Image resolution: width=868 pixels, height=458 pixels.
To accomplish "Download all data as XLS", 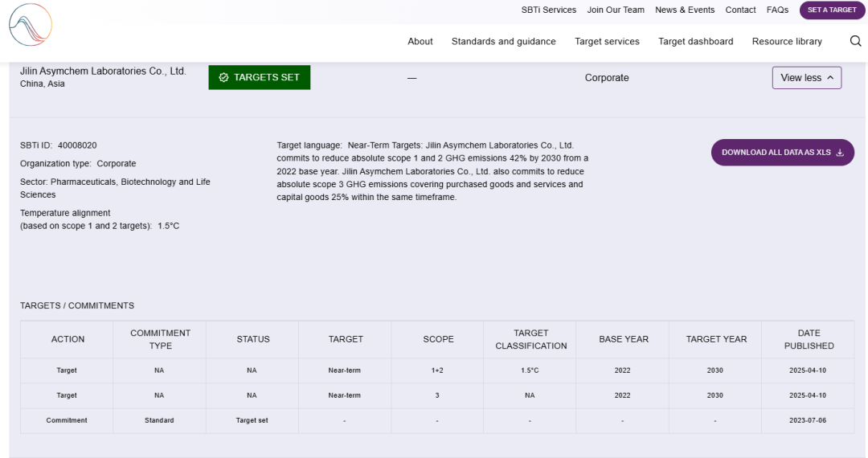I will click(782, 153).
